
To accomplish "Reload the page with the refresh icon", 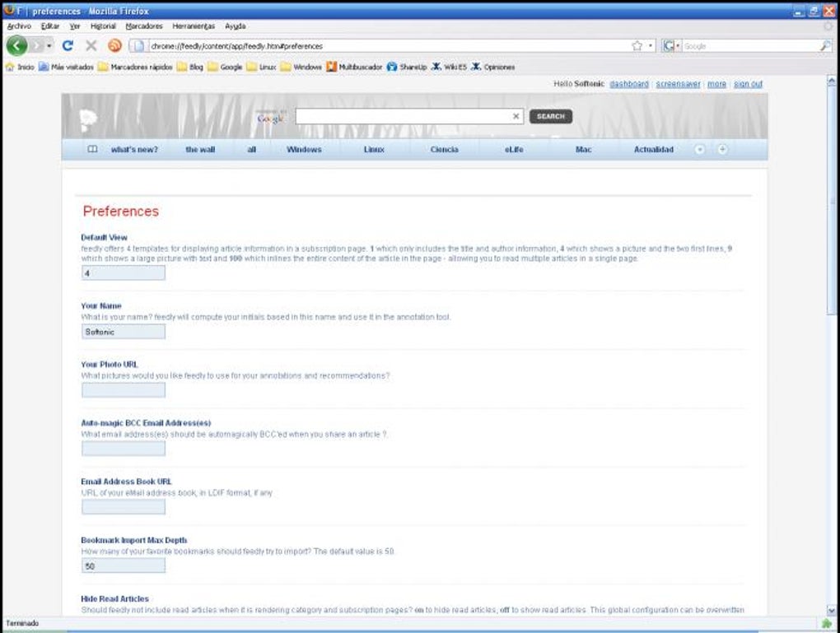I will point(68,46).
